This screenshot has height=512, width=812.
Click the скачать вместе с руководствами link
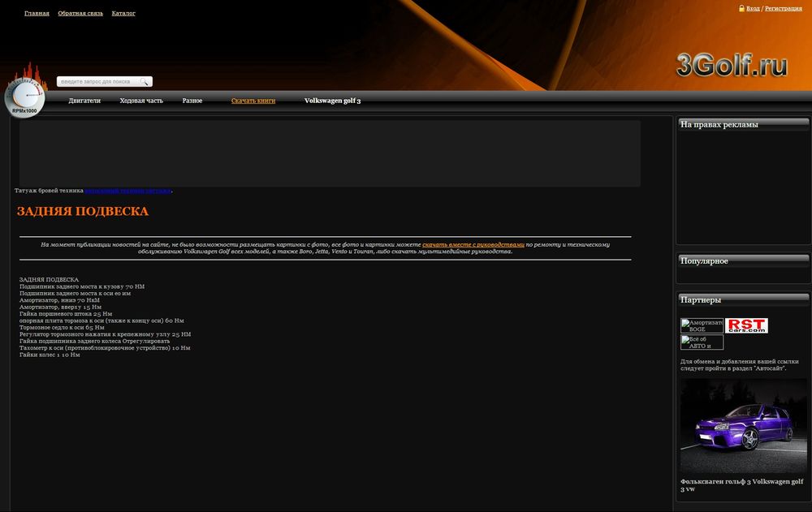click(x=473, y=244)
